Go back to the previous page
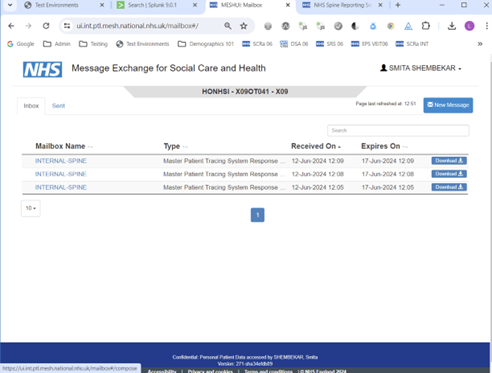Viewport: 492px width, 373px height. (x=11, y=26)
